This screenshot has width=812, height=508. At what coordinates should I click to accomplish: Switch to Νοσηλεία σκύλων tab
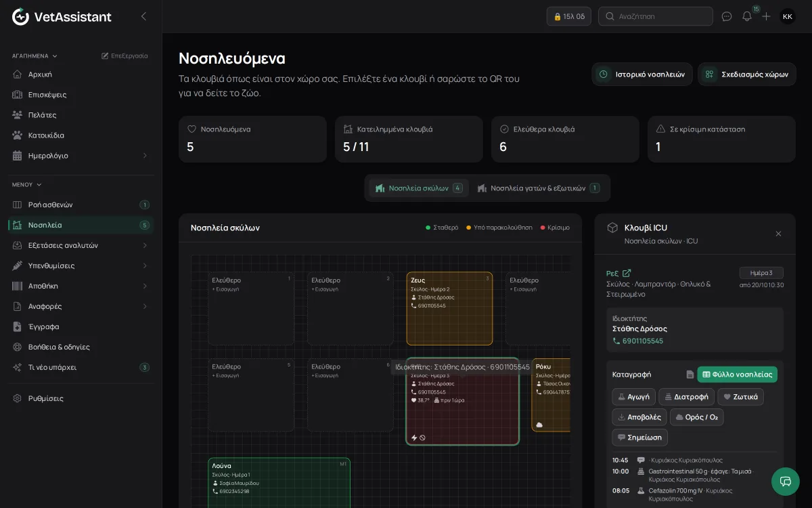(419, 188)
